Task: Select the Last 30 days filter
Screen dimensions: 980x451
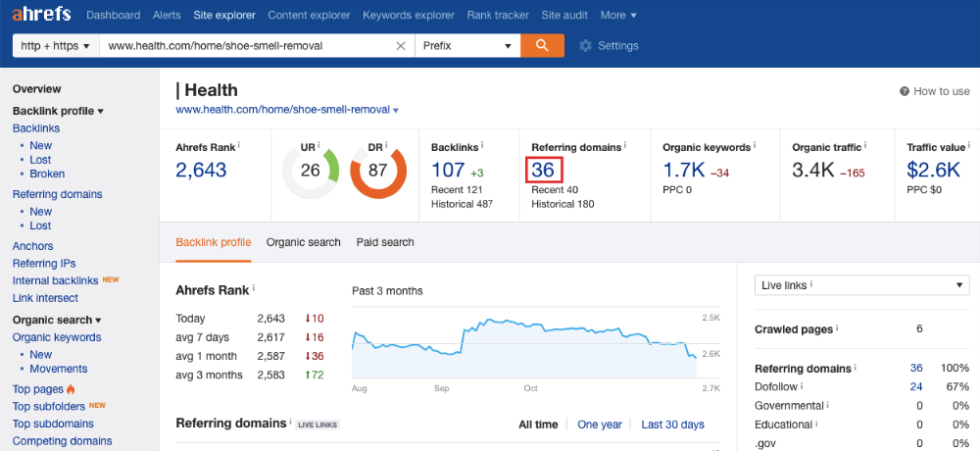Action: point(672,425)
